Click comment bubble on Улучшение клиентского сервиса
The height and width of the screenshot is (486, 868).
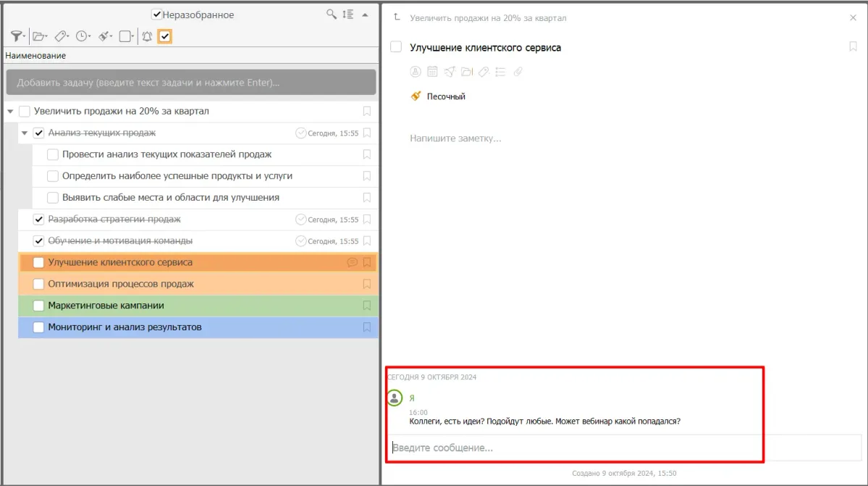353,262
